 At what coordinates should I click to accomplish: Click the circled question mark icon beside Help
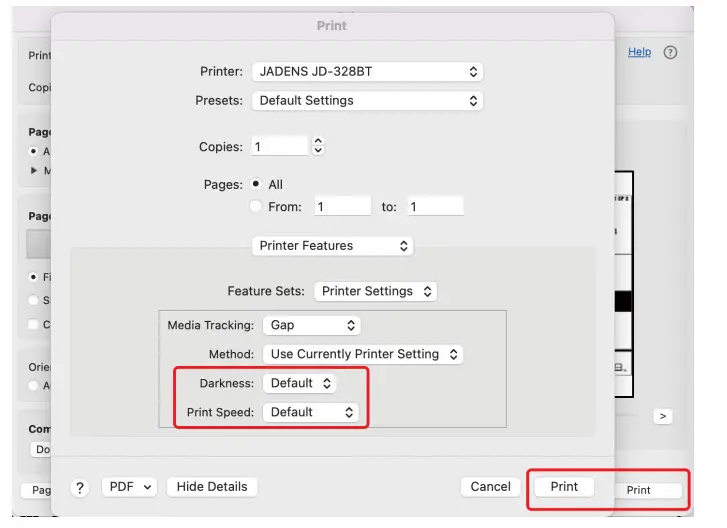pos(670,52)
